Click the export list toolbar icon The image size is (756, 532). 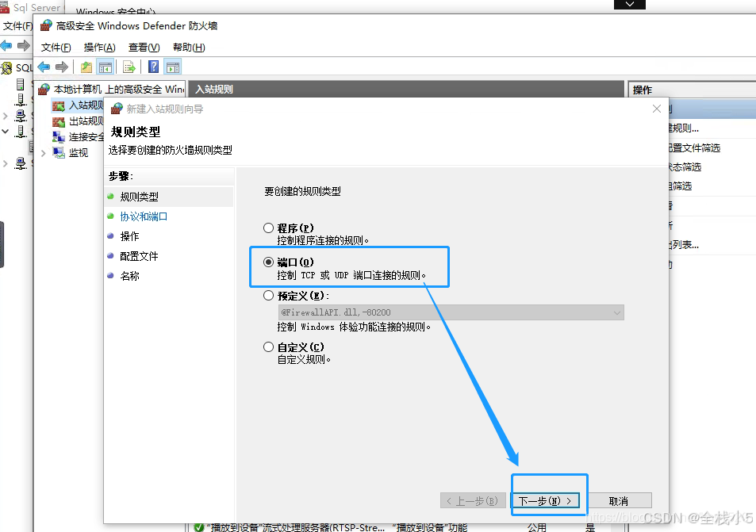[x=129, y=66]
